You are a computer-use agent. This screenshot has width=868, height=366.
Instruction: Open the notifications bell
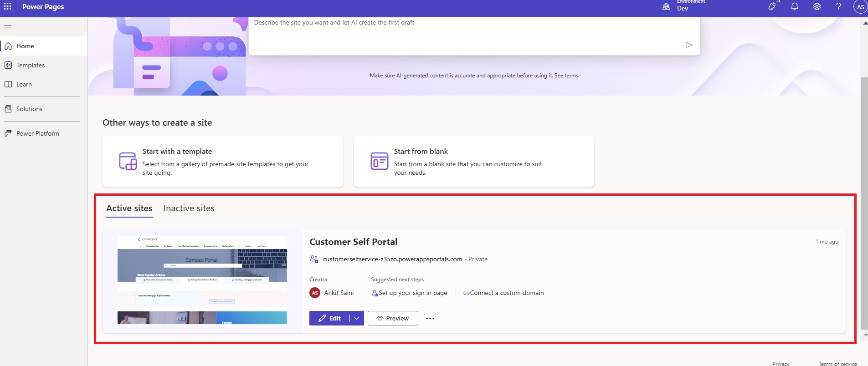794,6
